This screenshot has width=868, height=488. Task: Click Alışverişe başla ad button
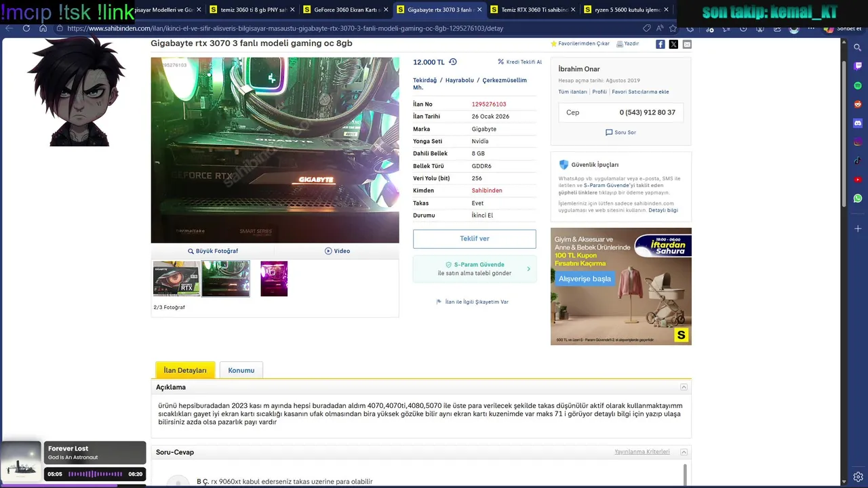click(x=585, y=279)
